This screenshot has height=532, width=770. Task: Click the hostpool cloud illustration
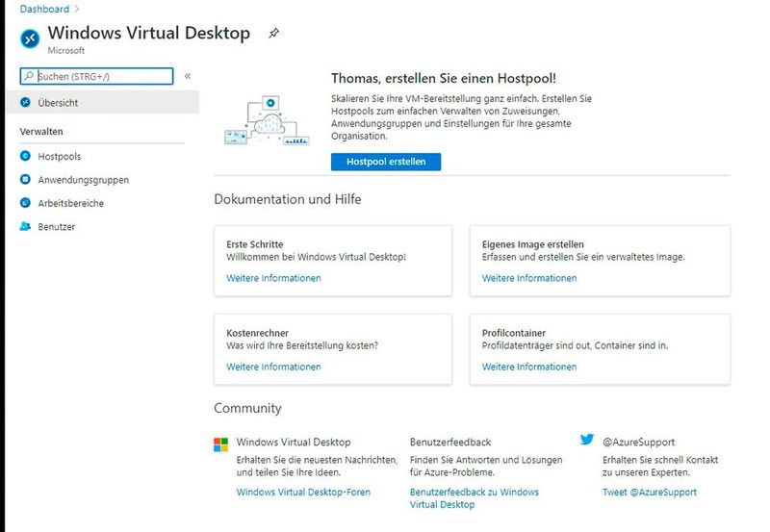tap(267, 120)
